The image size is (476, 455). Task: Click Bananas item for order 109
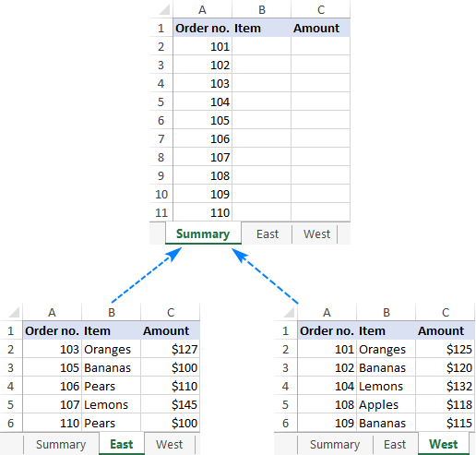(387, 423)
